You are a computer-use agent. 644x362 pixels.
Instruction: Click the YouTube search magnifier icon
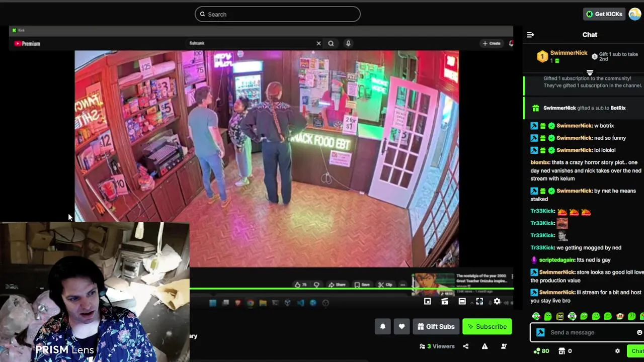[x=331, y=43]
